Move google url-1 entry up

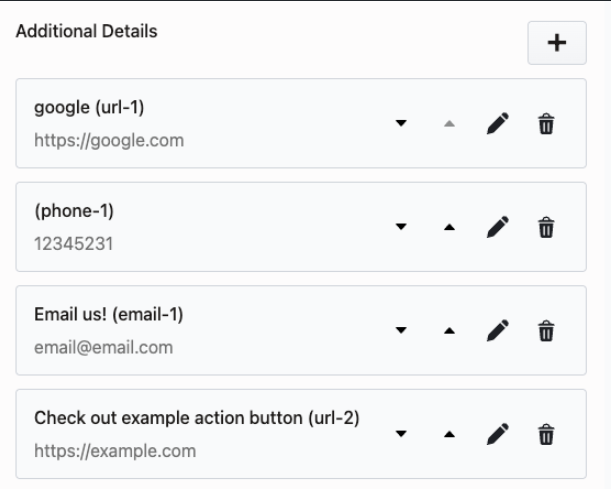pyautogui.click(x=449, y=124)
